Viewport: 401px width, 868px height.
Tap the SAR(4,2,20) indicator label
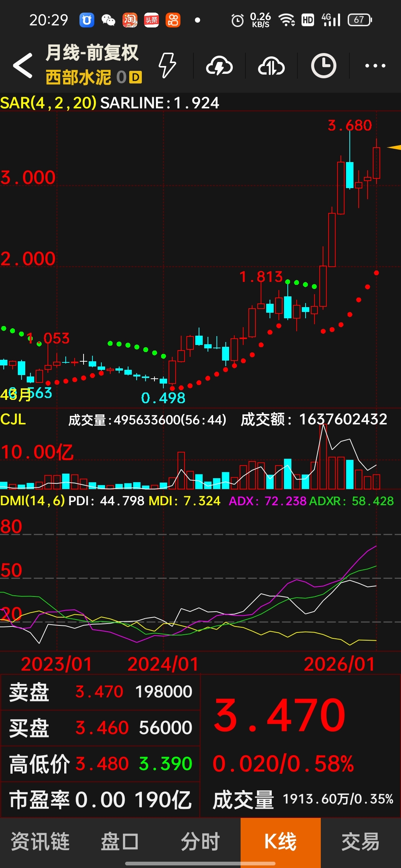pos(48,103)
